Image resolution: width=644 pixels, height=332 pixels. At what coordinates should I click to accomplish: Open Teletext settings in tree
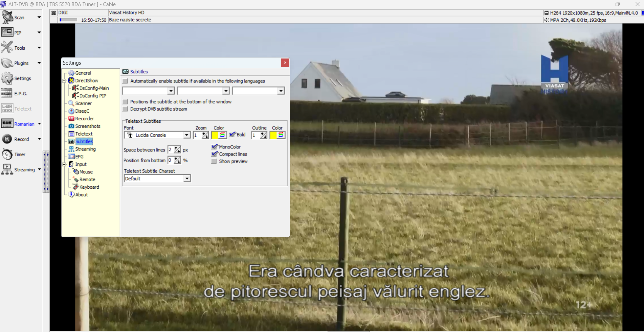[84, 134]
